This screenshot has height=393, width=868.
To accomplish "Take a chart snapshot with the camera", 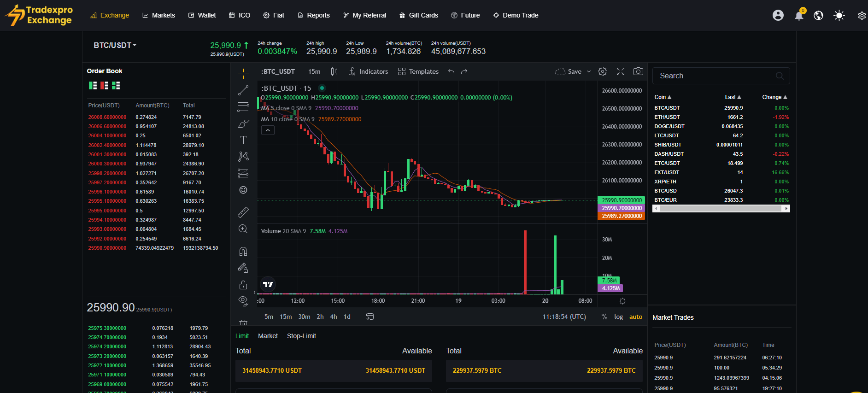I will point(638,71).
